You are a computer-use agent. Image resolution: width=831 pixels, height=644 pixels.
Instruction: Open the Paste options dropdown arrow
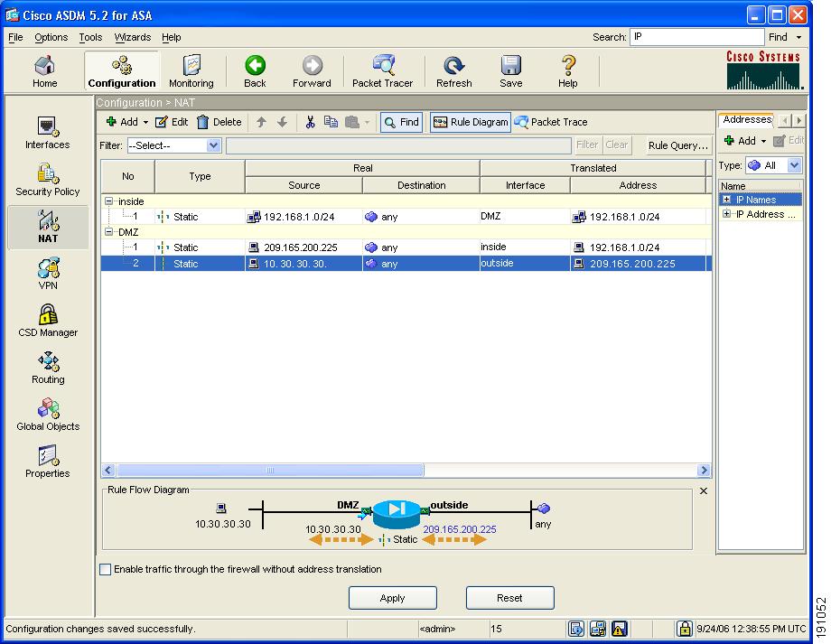coord(367,123)
